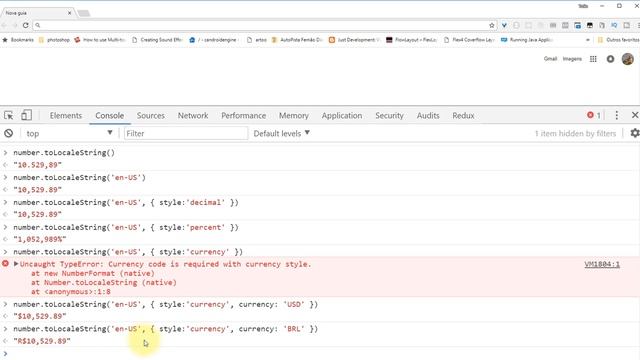Open the Running Java Applic bookmark

click(x=527, y=40)
